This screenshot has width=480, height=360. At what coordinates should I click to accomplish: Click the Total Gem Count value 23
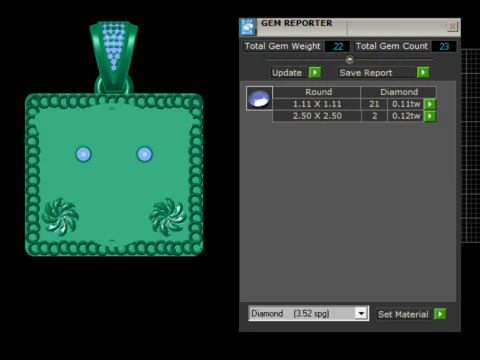pyautogui.click(x=444, y=46)
